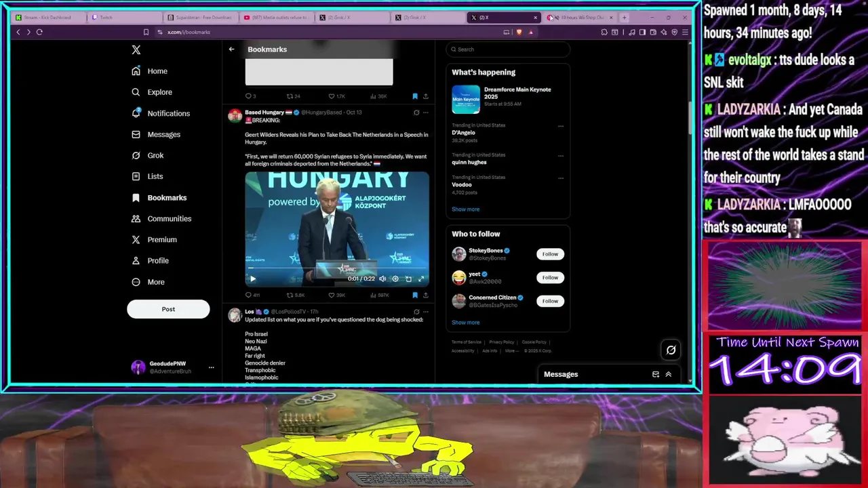The image size is (868, 488).
Task: Enter fullscreen on the Hungary video
Action: (x=421, y=279)
